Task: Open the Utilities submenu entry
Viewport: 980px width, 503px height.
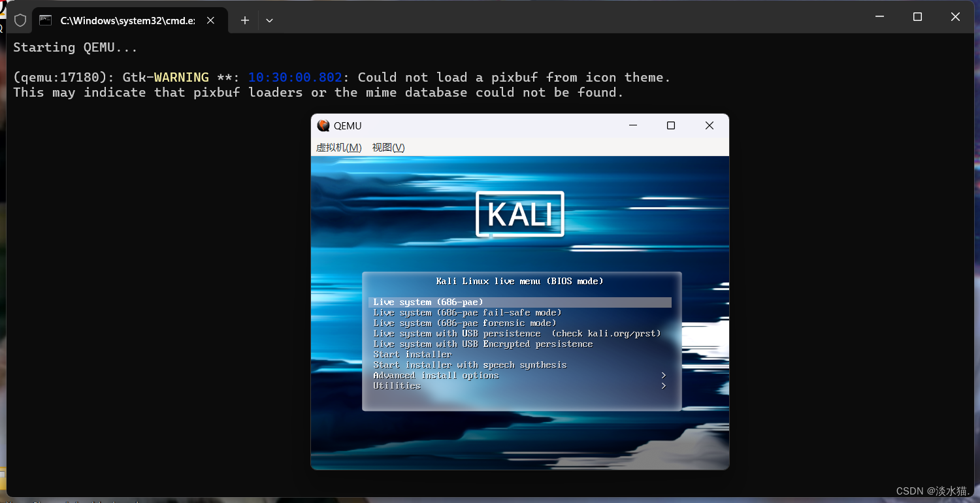Action: 397,386
